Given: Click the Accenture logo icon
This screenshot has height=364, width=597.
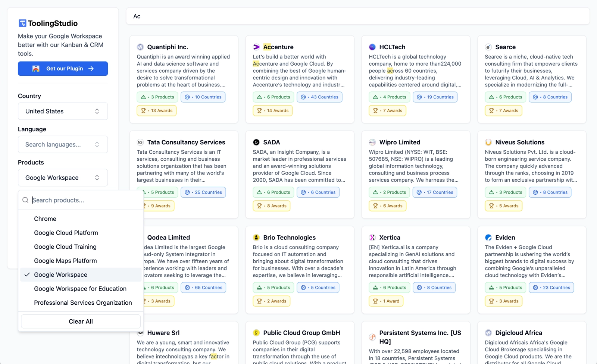Looking at the screenshot, I should (256, 47).
